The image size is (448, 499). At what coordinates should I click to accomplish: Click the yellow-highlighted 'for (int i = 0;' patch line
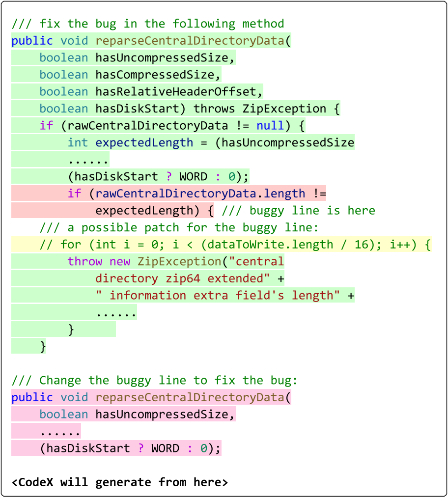pyautogui.click(x=235, y=245)
